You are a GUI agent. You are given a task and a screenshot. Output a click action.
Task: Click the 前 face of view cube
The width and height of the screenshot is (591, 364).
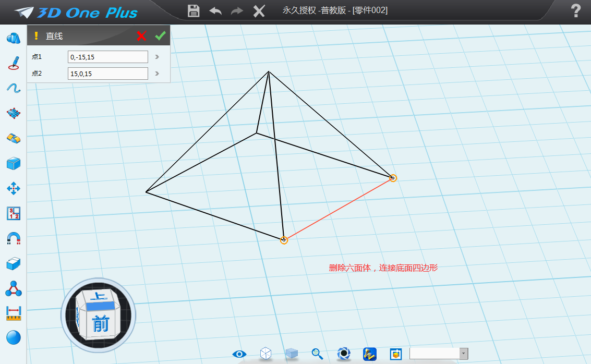pyautogui.click(x=101, y=323)
